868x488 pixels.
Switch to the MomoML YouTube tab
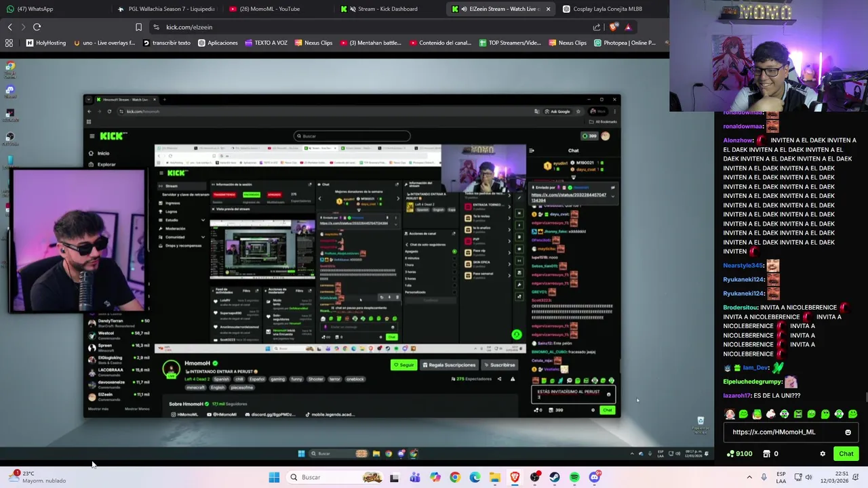click(x=278, y=9)
